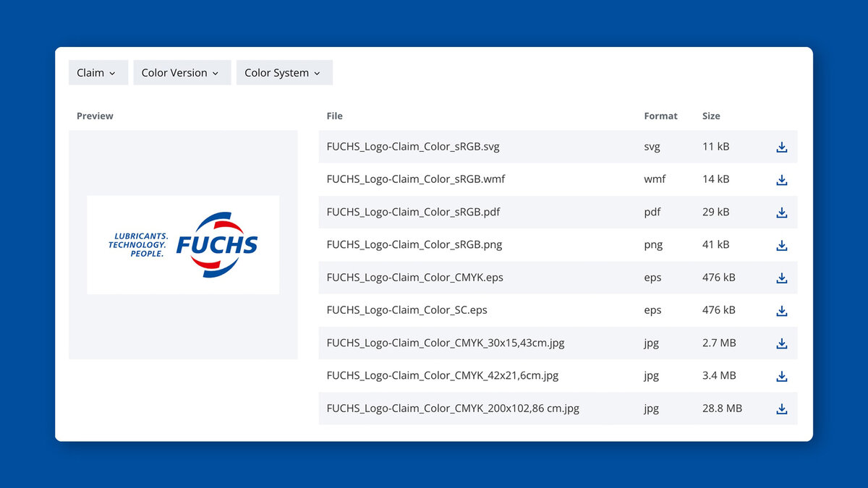This screenshot has height=488, width=868.
Task: Click the 2.7 MB size value
Action: click(x=719, y=343)
